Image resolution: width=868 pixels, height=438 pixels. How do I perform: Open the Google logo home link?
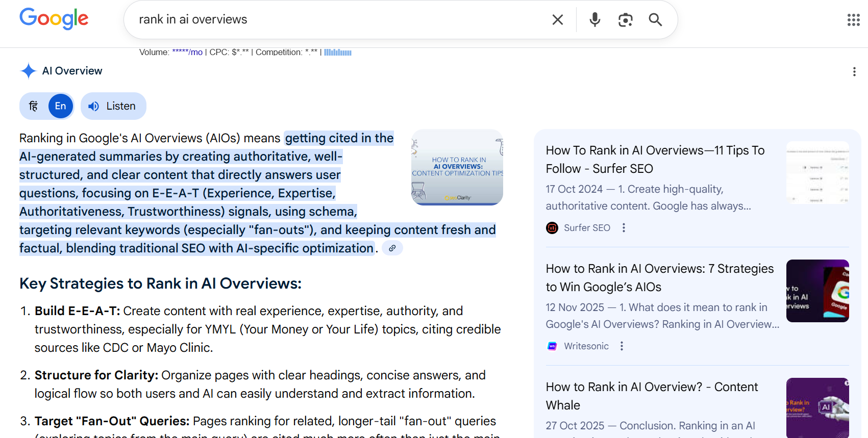point(54,19)
